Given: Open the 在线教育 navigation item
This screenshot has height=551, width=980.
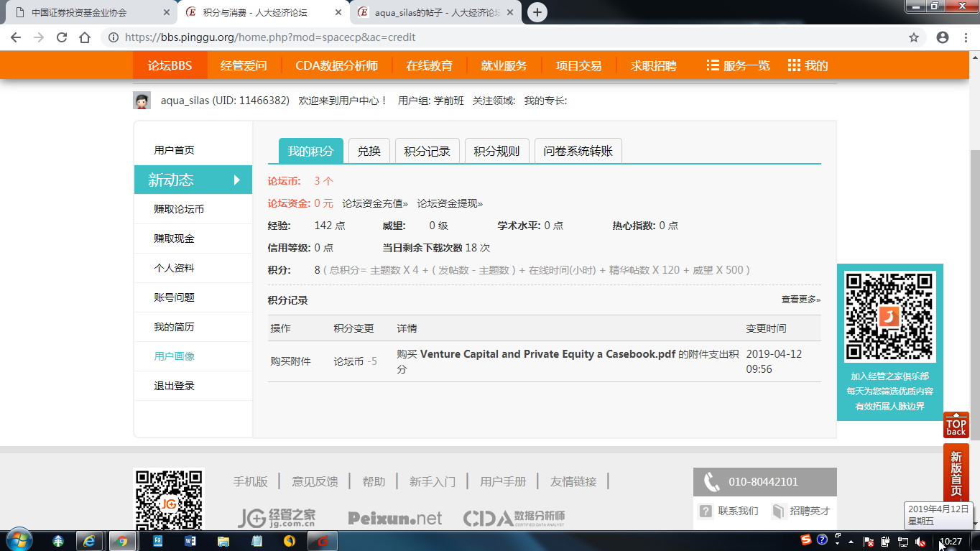Looking at the screenshot, I should pyautogui.click(x=429, y=65).
